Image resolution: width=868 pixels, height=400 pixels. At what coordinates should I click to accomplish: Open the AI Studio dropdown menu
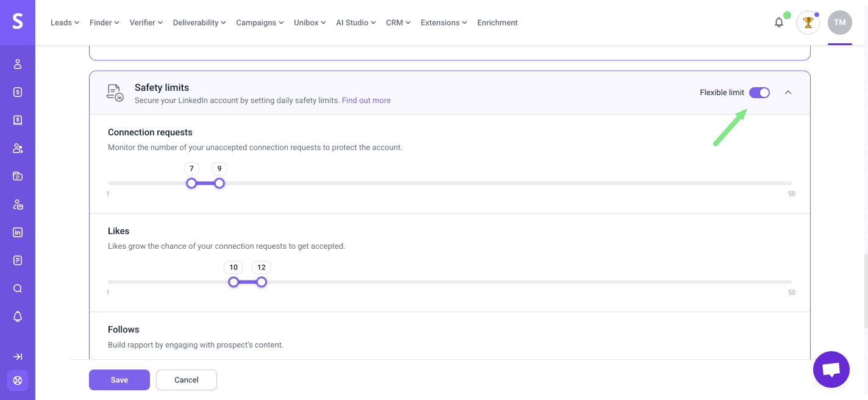(356, 23)
